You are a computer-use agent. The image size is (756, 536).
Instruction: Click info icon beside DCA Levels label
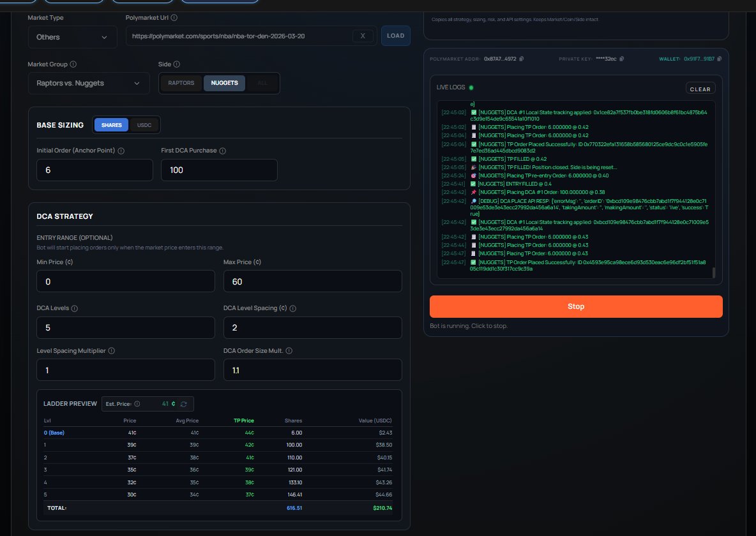(x=74, y=308)
